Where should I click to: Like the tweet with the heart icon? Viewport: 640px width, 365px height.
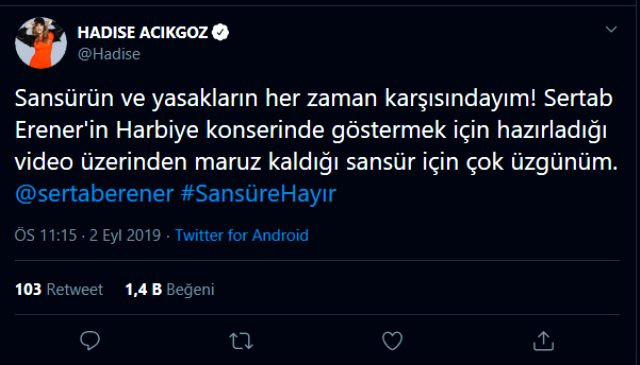[392, 341]
